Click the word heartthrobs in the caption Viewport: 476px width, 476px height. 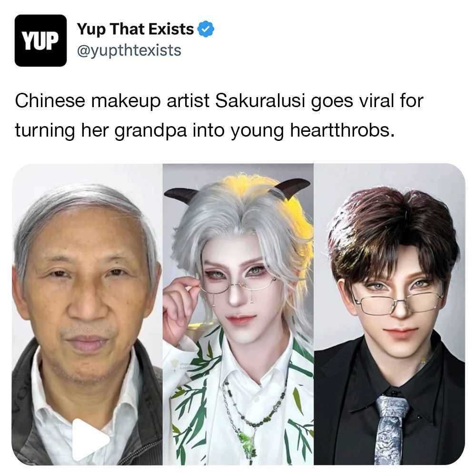[342, 130]
